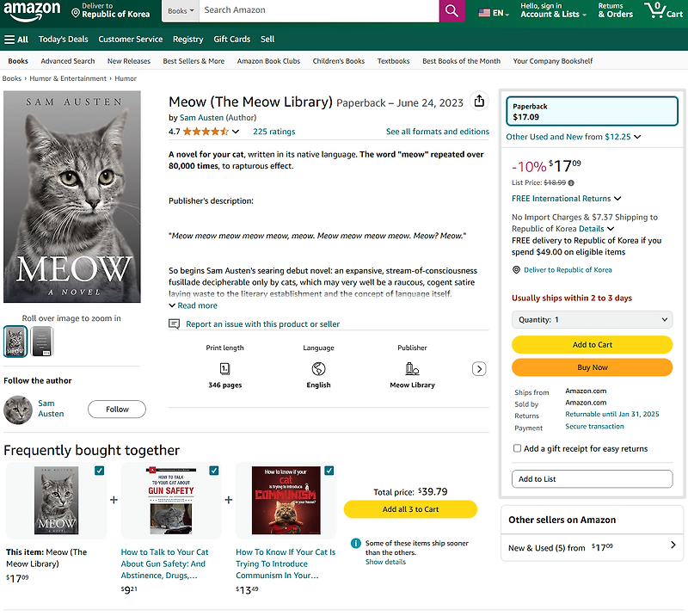
Task: Go to Best Sellers & More tab
Action: 193,61
